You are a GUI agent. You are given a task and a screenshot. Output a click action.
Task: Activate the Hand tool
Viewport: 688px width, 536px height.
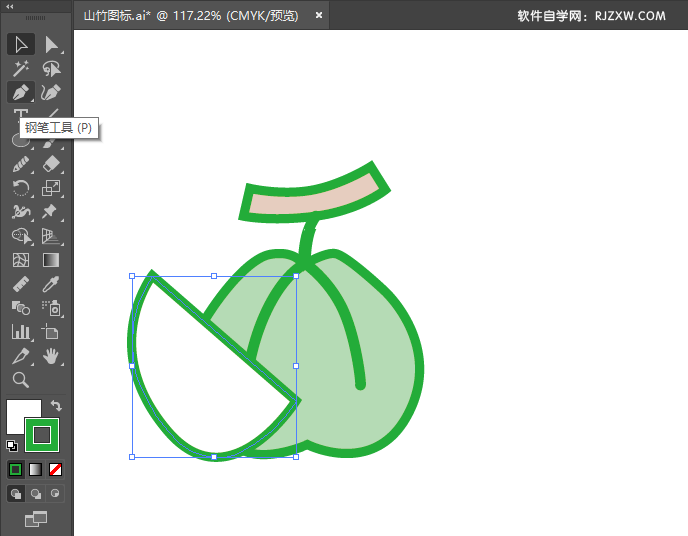point(51,356)
